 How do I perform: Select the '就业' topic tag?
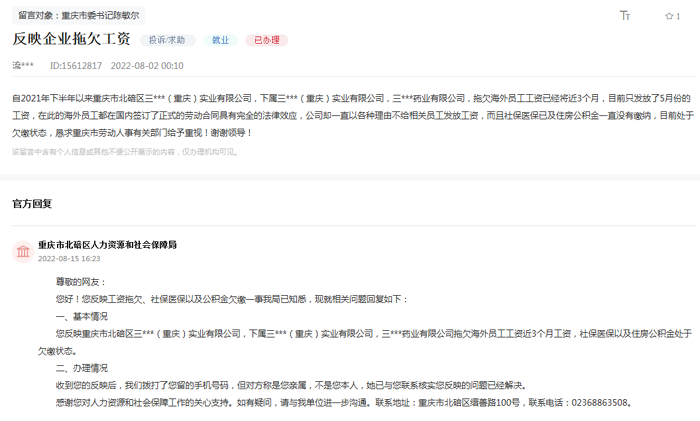pyautogui.click(x=218, y=40)
